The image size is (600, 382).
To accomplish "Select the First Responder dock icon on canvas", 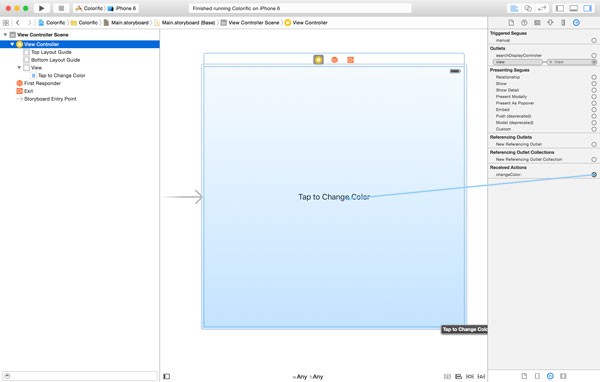I will click(334, 60).
